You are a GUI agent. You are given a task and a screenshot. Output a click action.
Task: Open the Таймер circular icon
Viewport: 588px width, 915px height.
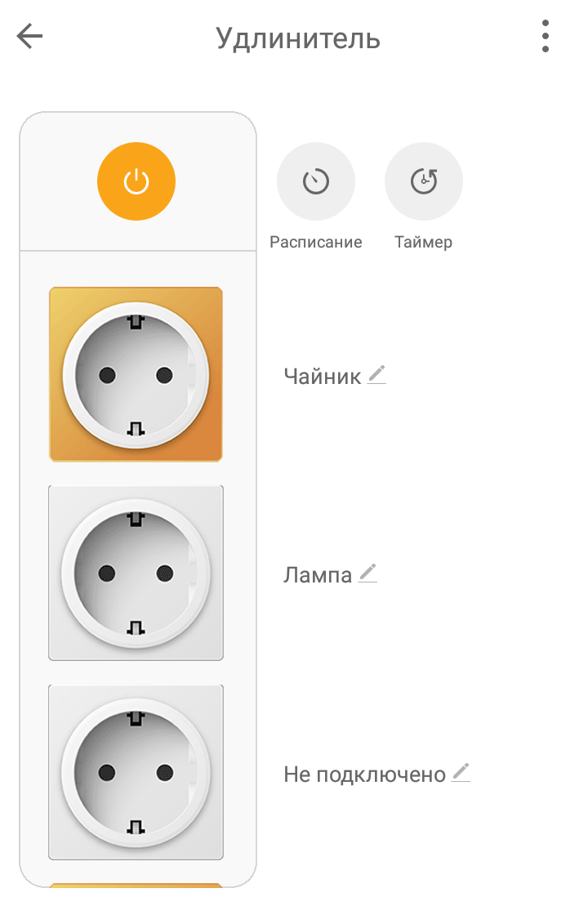pyautogui.click(x=424, y=181)
